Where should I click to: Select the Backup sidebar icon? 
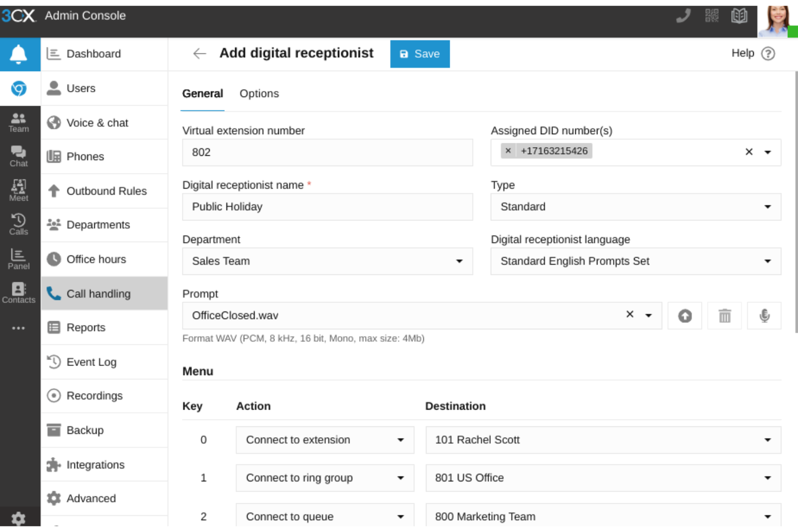point(54,430)
